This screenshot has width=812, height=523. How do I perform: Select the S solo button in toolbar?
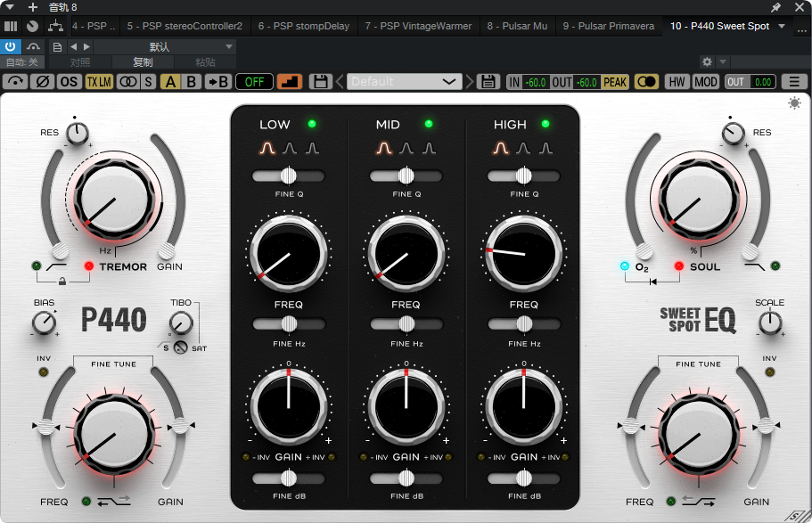(149, 82)
